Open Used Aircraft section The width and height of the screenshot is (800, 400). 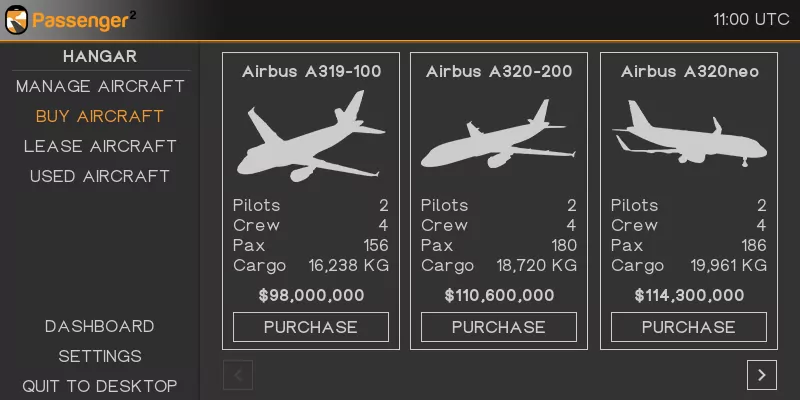click(x=100, y=176)
